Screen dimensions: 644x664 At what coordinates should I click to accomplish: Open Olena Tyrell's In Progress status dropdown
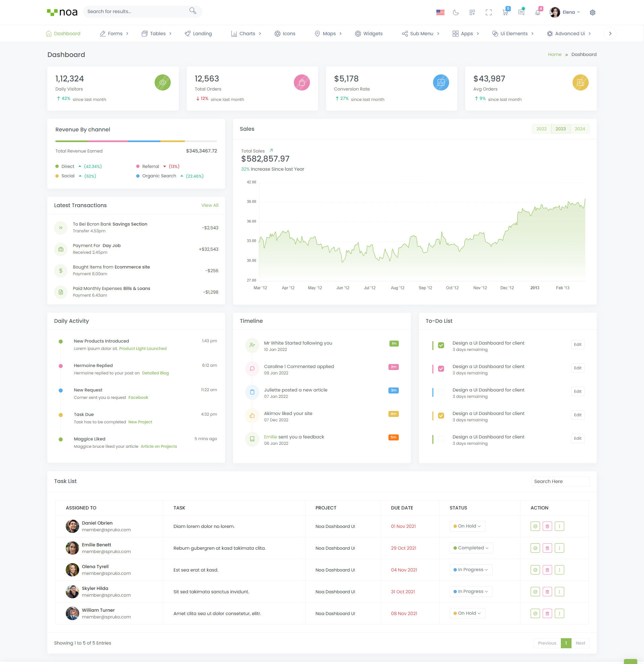click(x=471, y=569)
